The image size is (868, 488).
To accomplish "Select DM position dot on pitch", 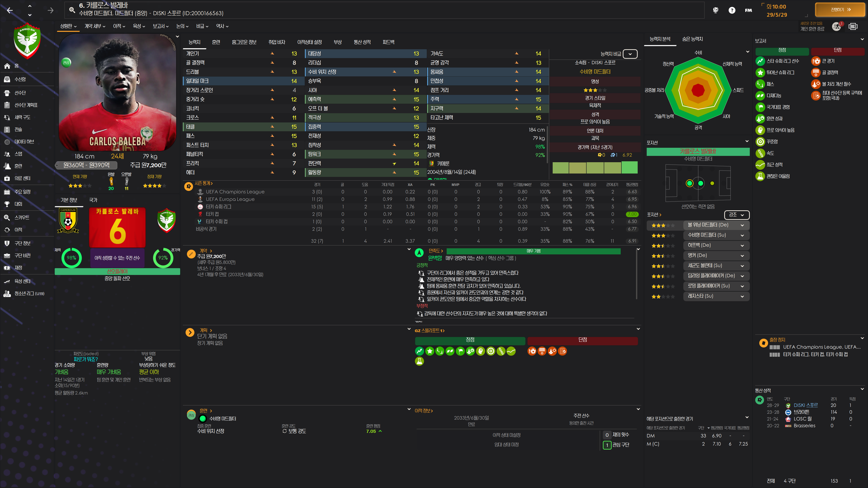I will [x=689, y=183].
